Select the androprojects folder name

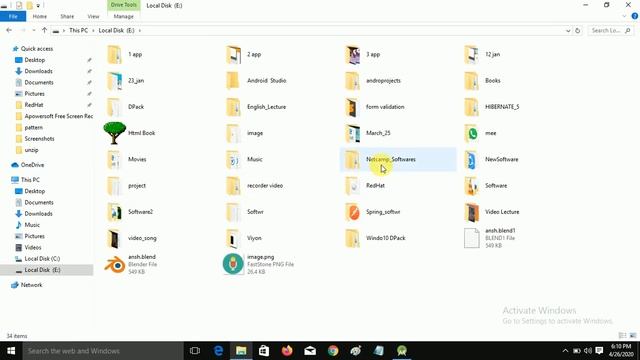(383, 81)
